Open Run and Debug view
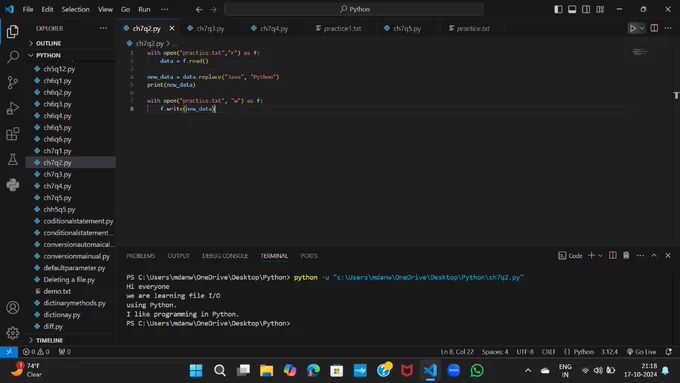This screenshot has height=383, width=680. coord(13,108)
